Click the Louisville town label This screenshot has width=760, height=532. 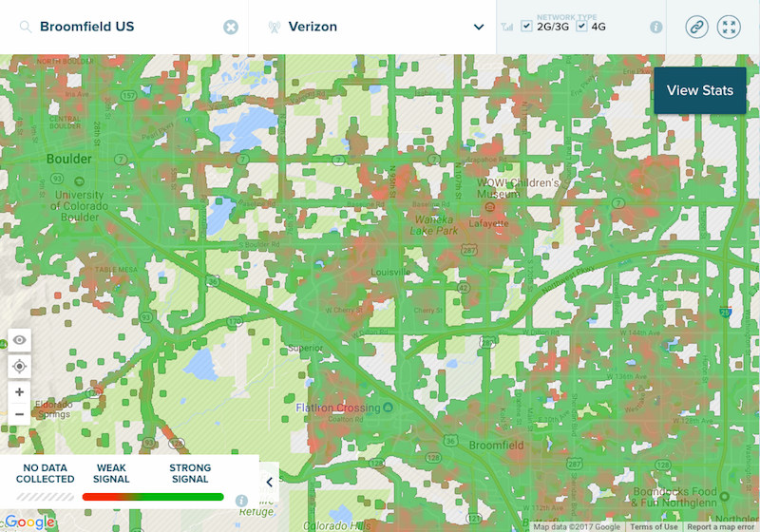point(390,272)
